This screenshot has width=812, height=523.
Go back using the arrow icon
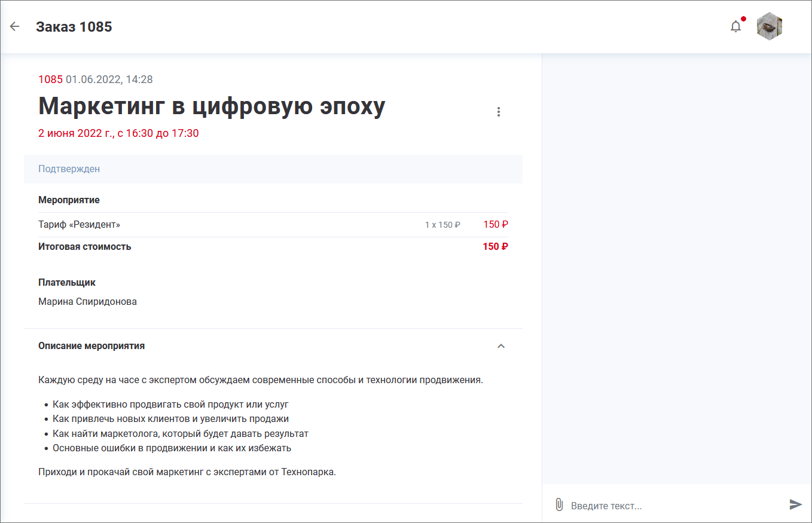[15, 26]
